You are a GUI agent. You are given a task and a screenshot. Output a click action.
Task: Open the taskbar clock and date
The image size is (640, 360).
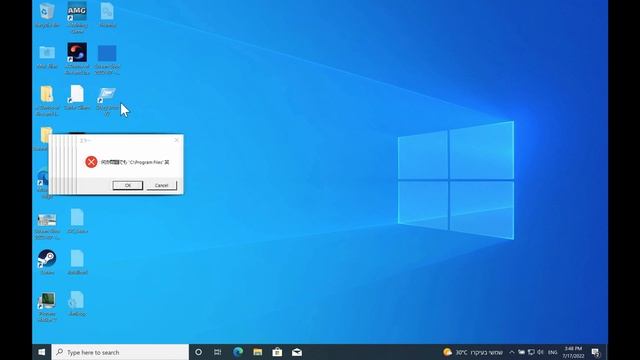click(573, 352)
